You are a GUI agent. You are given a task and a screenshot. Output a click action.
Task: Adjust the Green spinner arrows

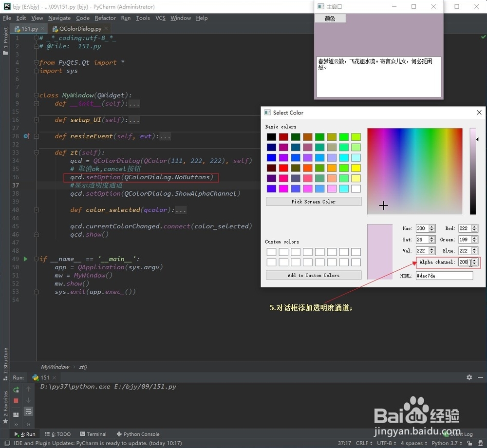(x=474, y=240)
